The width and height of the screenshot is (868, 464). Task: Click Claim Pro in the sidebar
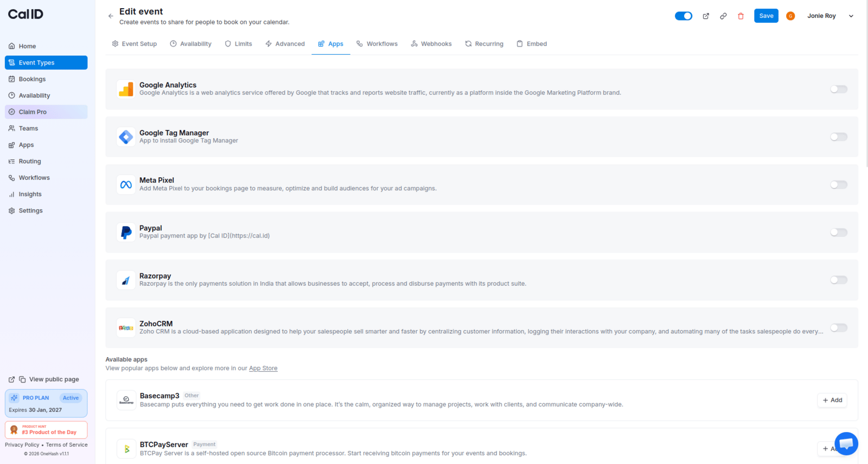[x=46, y=112]
